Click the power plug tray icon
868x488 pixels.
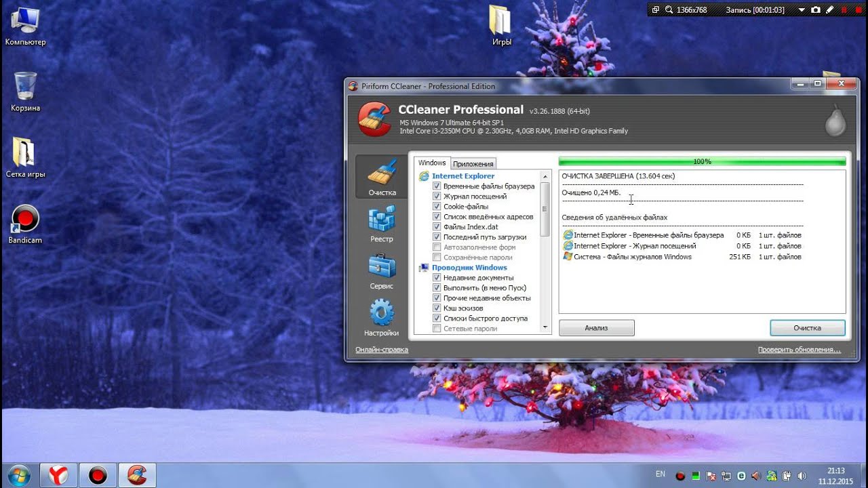click(787, 476)
